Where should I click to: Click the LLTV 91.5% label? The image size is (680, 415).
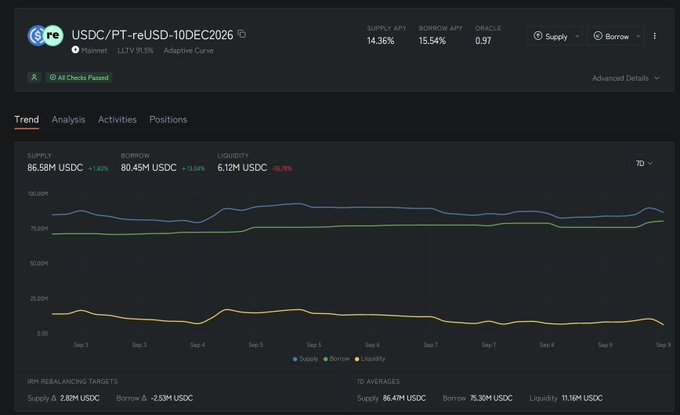135,50
